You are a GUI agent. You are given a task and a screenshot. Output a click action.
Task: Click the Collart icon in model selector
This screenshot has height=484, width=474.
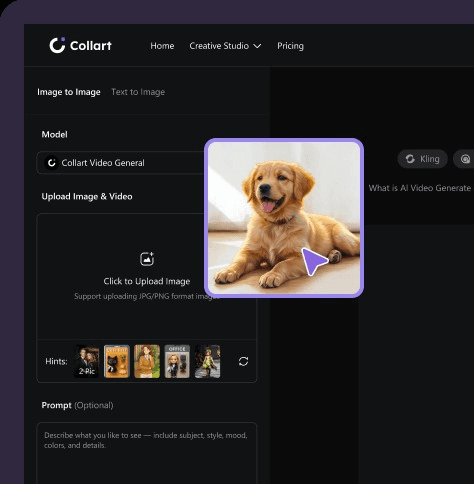[x=52, y=163]
